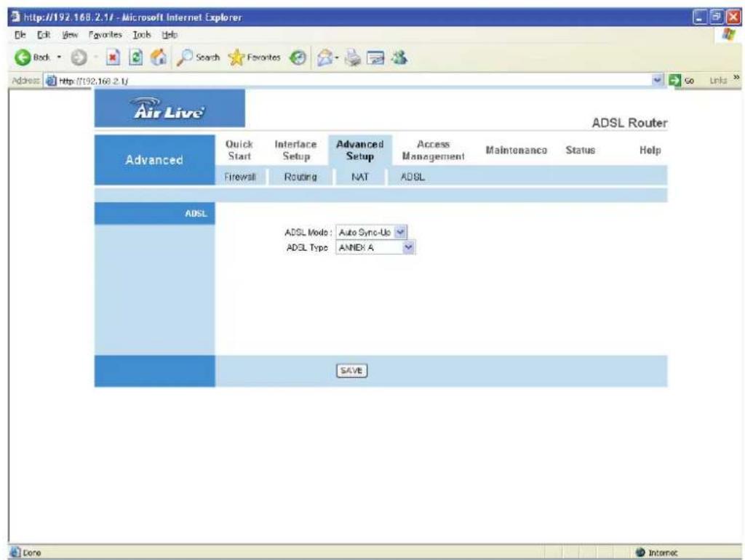Open the Search magnifier icon
The width and height of the screenshot is (745, 560).
click(184, 57)
